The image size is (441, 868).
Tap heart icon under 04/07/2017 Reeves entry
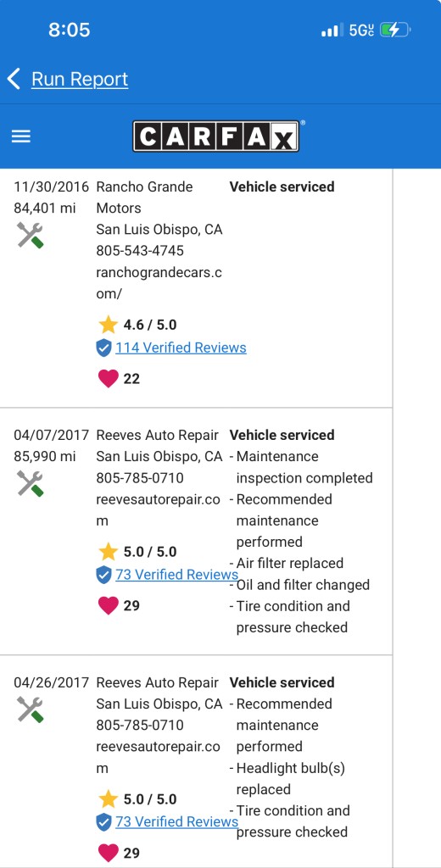(108, 605)
